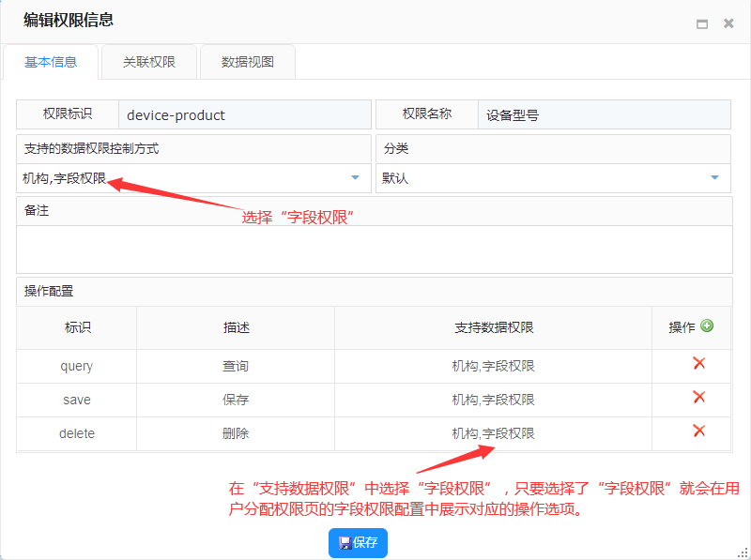Open the 分类 category dropdown arrow

(714, 177)
